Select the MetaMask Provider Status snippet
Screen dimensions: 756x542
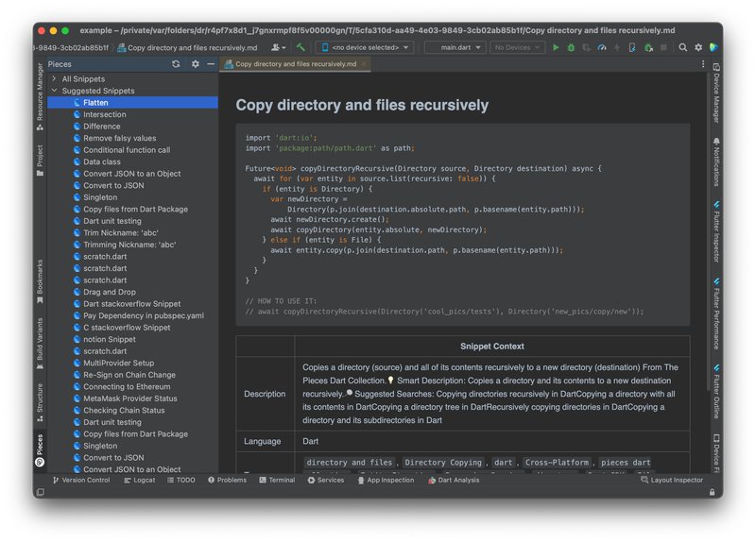point(132,398)
